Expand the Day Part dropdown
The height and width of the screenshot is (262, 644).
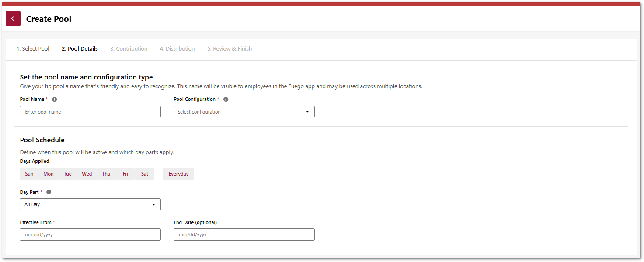pyautogui.click(x=90, y=204)
